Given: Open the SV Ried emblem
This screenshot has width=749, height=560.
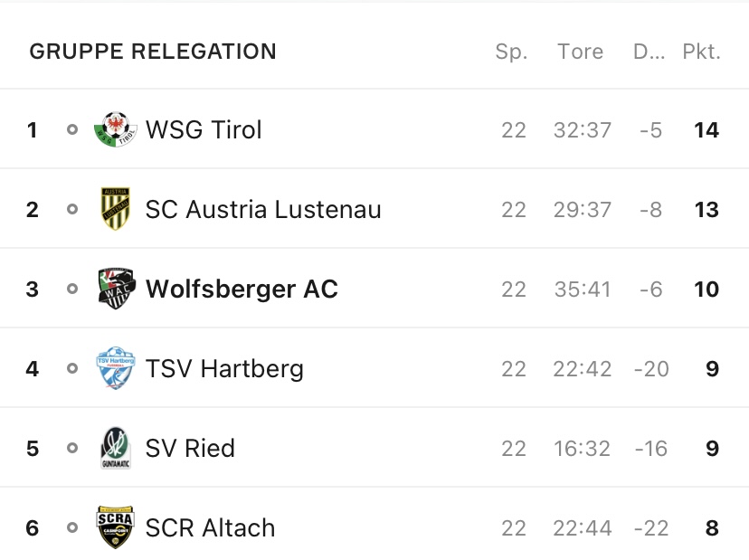Looking at the screenshot, I should point(116,448).
